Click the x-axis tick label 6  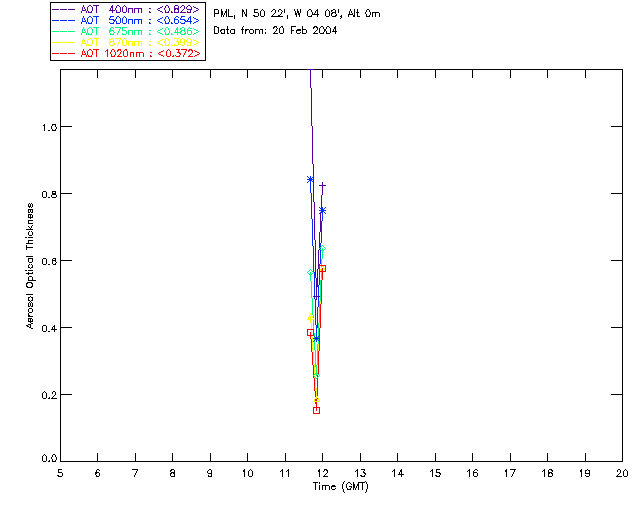pos(98,473)
